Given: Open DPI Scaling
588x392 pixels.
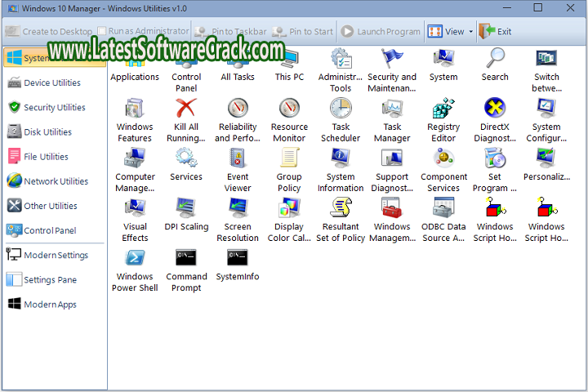Looking at the screenshot, I should 186,215.
